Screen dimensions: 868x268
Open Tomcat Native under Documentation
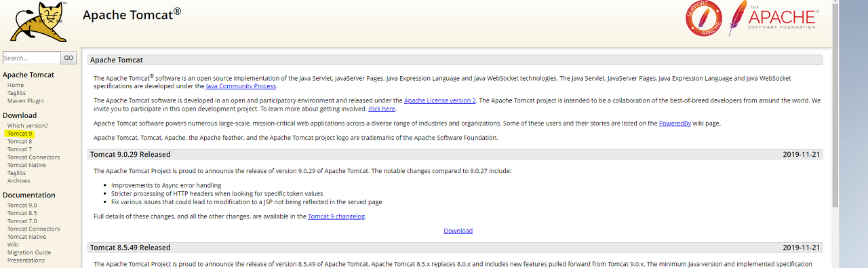(x=27, y=237)
